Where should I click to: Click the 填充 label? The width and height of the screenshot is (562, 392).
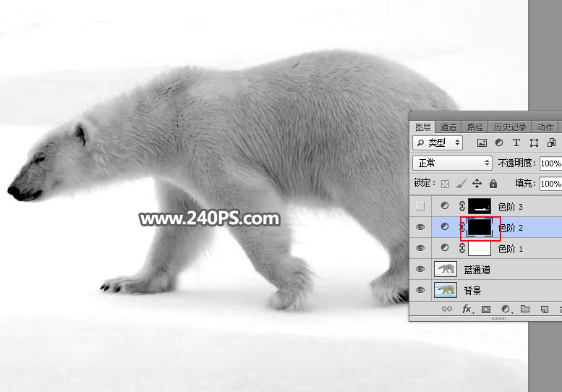point(525,184)
